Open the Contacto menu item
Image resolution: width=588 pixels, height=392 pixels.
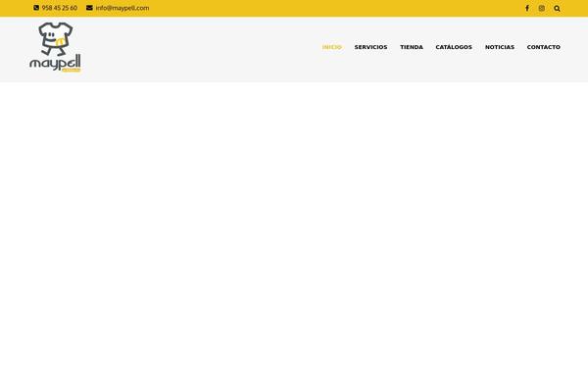pyautogui.click(x=543, y=47)
